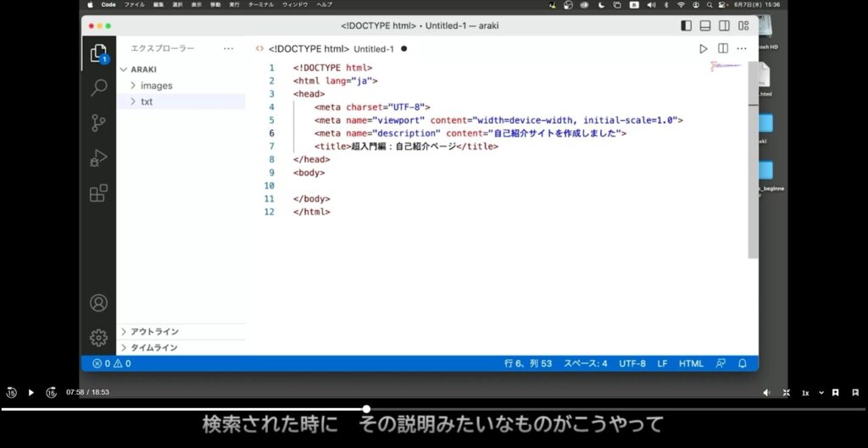868x448 pixels.
Task: Click the HTML language mode button
Action: pos(691,363)
